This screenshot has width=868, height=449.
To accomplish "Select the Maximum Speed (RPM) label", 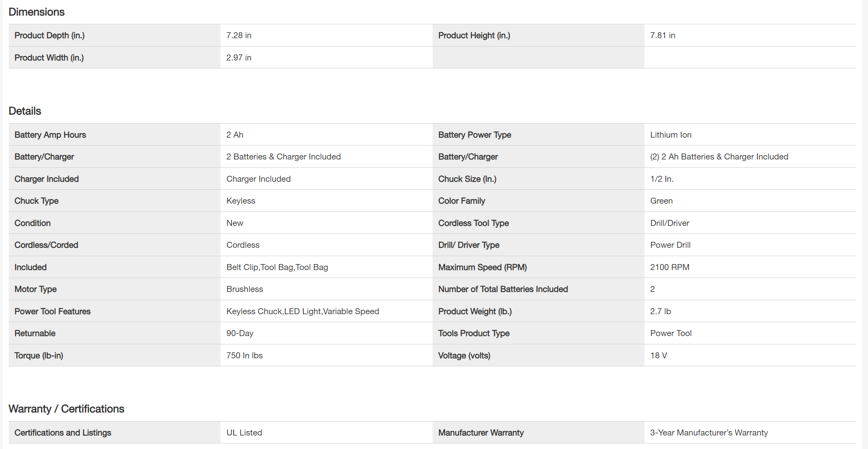I will point(482,267).
